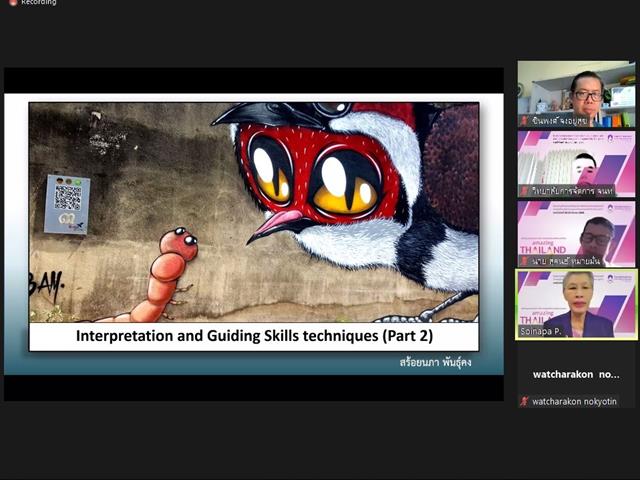The width and height of the screenshot is (640, 480).
Task: Select the highlighted speaker tile of Soinapa P.
Action: pos(576,304)
